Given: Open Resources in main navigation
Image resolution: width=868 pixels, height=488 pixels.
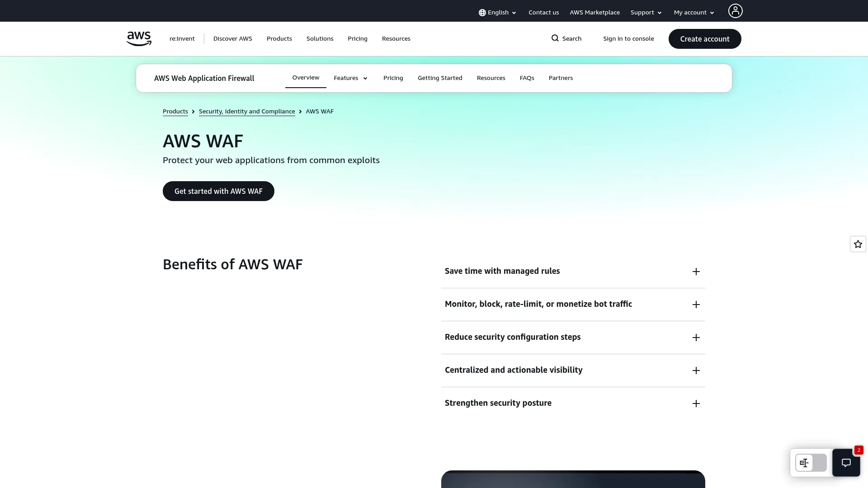Looking at the screenshot, I should coord(396,39).
